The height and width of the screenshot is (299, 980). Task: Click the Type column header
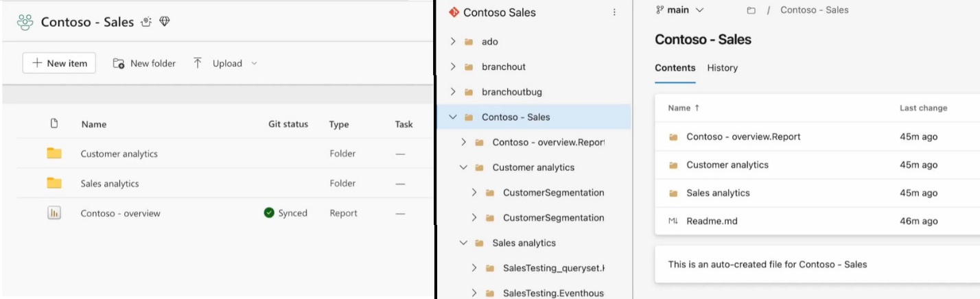point(339,124)
